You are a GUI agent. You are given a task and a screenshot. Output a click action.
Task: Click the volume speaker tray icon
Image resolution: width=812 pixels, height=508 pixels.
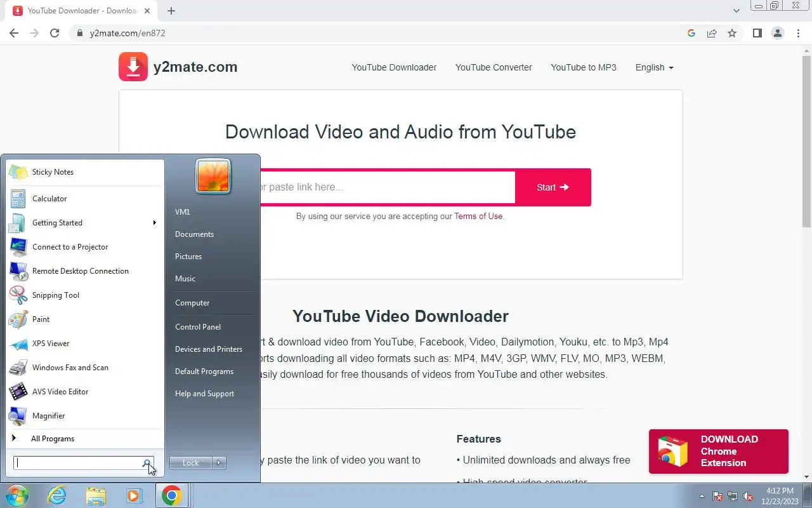(748, 496)
